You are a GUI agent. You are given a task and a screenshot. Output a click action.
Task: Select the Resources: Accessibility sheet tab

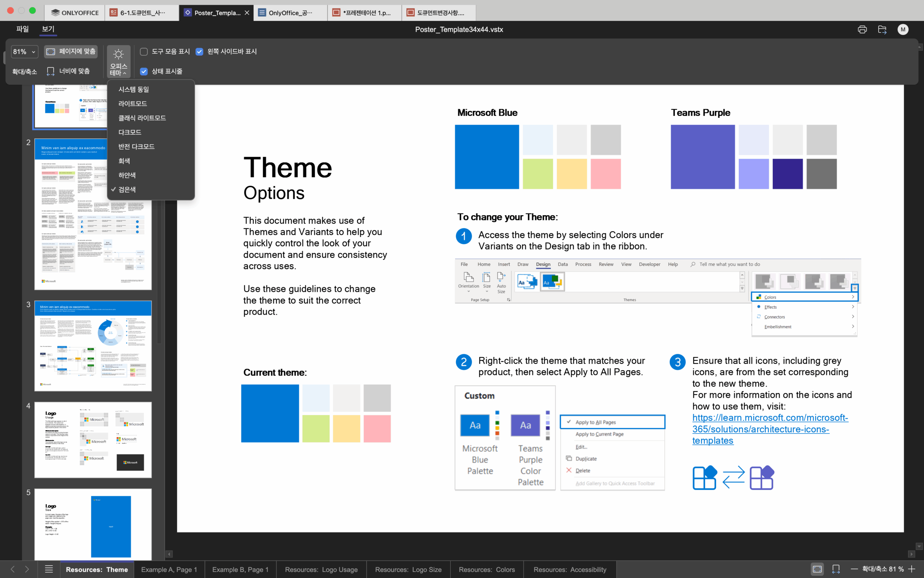tap(570, 569)
